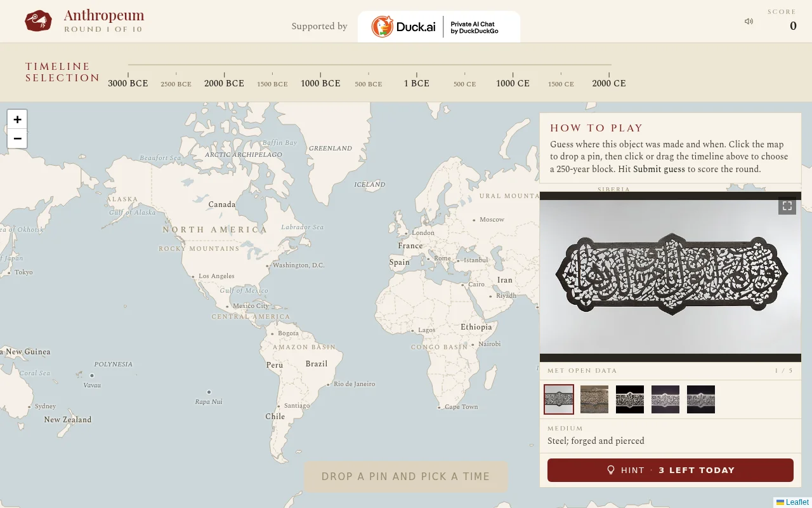Pick 500 CE on the timeline

click(464, 84)
